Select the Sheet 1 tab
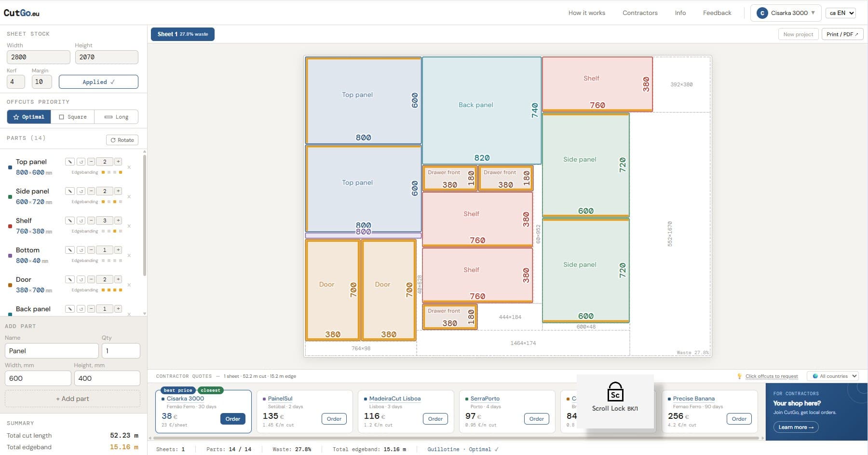 [183, 34]
